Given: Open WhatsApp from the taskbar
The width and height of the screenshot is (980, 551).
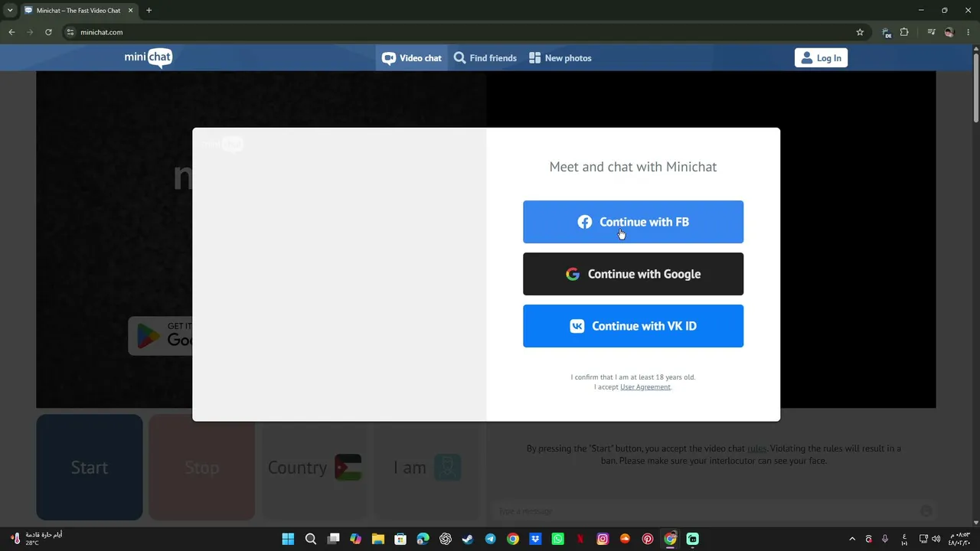Looking at the screenshot, I should click(x=557, y=539).
